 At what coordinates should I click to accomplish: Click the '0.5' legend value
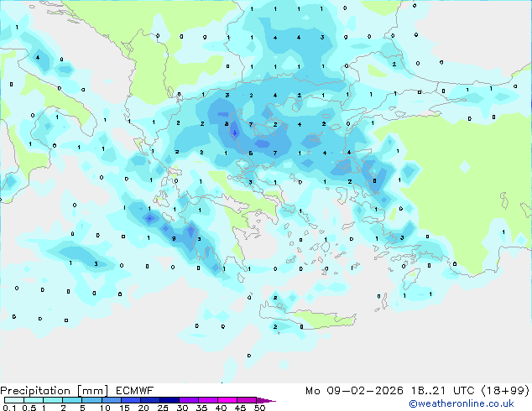29,408
